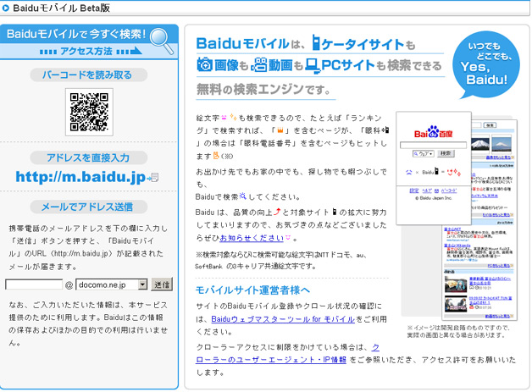This screenshot has height=392, width=532.
Task: Click the Baidu paw logo in phone preview
Action: coord(433,132)
